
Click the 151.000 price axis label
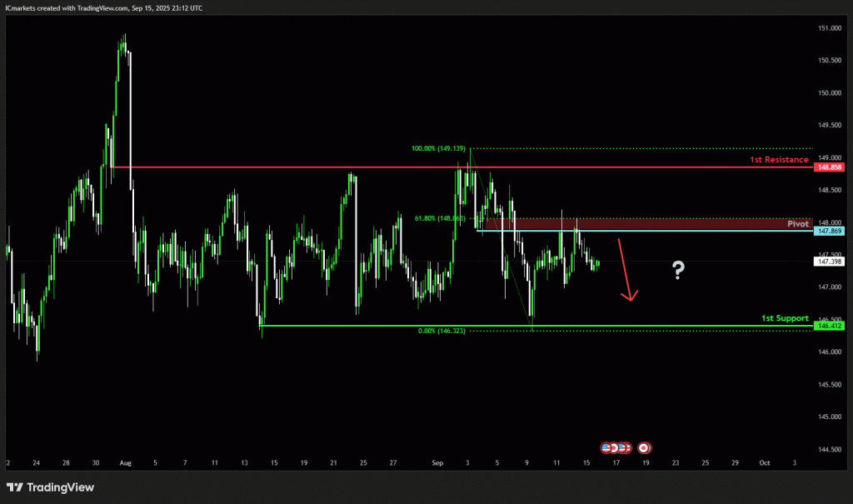(830, 28)
